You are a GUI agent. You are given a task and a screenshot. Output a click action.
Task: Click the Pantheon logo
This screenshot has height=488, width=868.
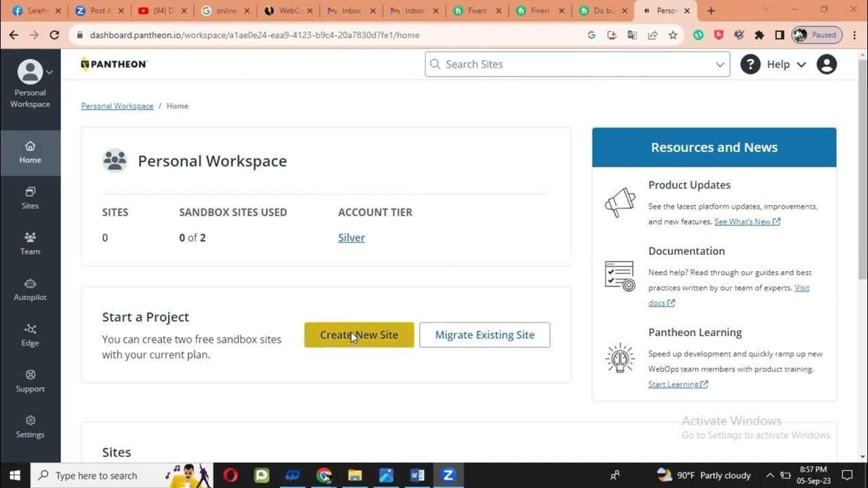(114, 64)
